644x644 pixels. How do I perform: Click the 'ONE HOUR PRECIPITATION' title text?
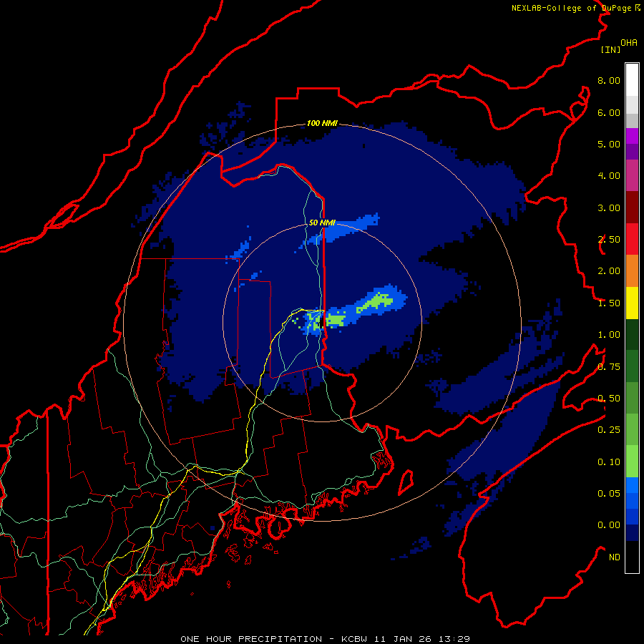251,639
